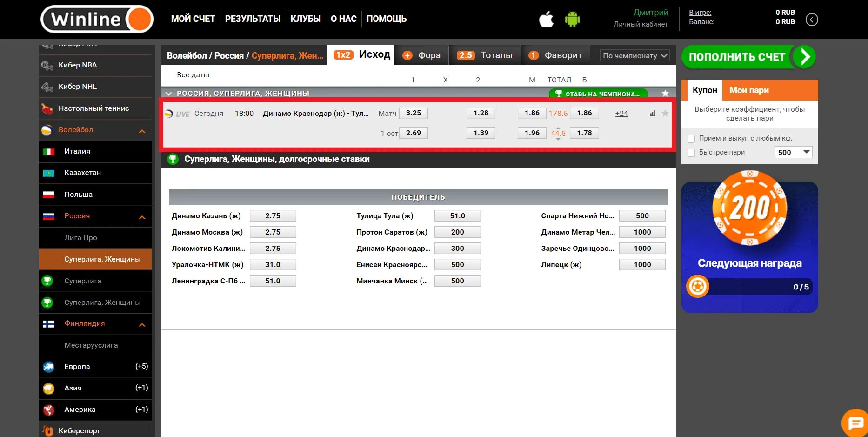Open the Кибер NBA sport icon
868x437 pixels.
[47, 65]
